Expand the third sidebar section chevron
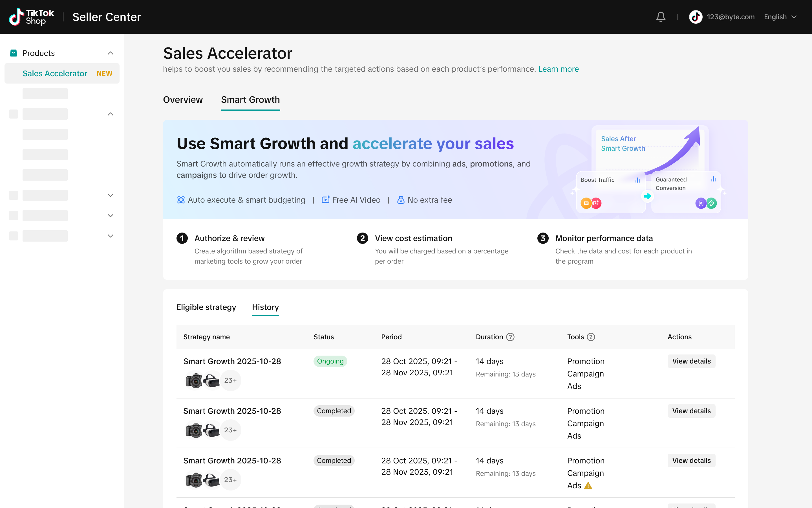The image size is (812, 508). [111, 195]
